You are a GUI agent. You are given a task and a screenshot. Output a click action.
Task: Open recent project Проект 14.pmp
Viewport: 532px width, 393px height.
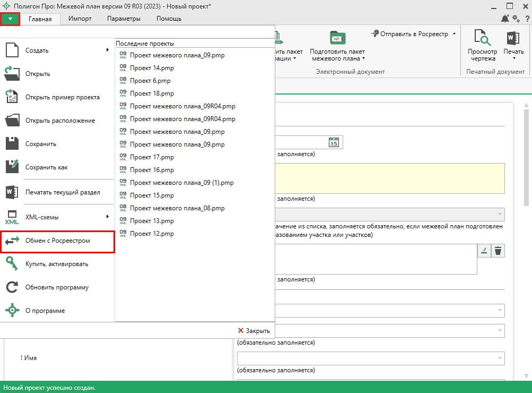[152, 68]
